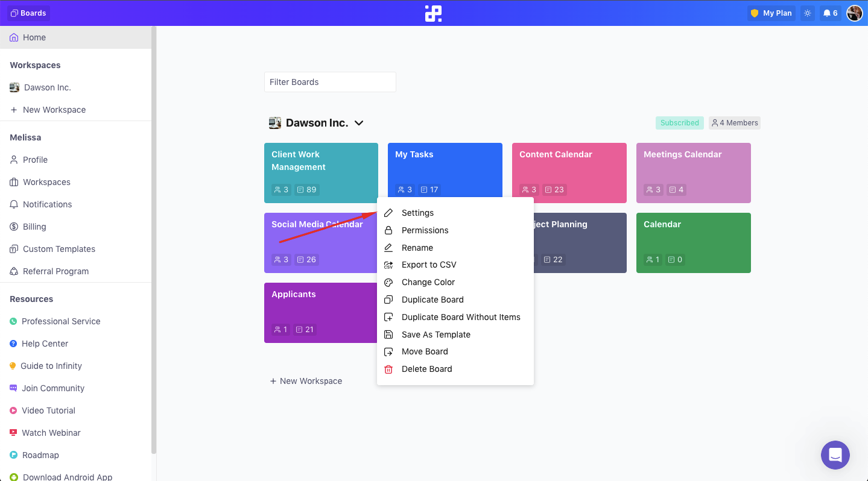
Task: Select Move Board in the menu
Action: click(425, 352)
